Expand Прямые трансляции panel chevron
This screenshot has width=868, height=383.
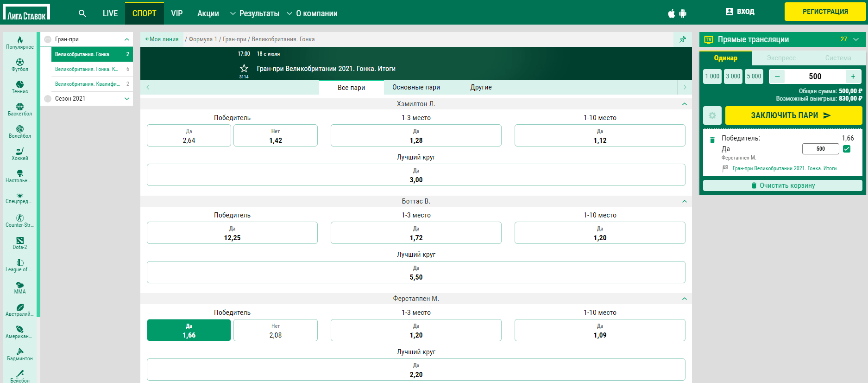coord(856,39)
